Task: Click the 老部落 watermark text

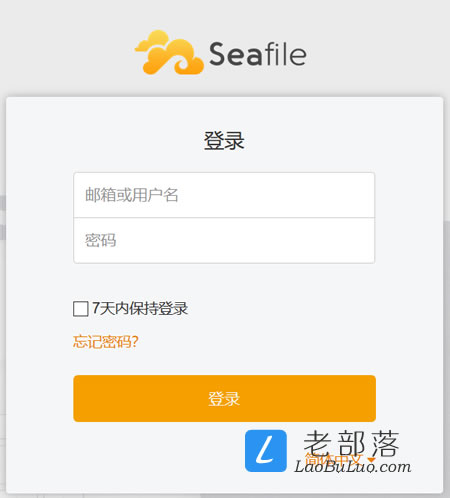Action: click(x=351, y=443)
